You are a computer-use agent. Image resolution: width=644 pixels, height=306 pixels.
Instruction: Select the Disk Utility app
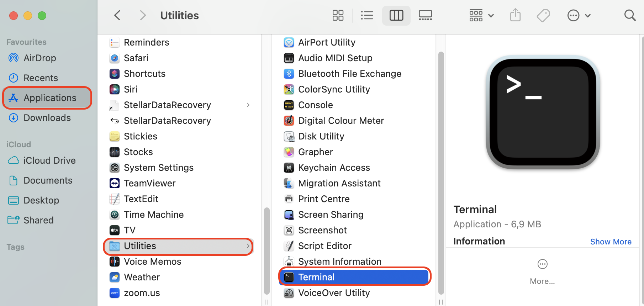[321, 136]
